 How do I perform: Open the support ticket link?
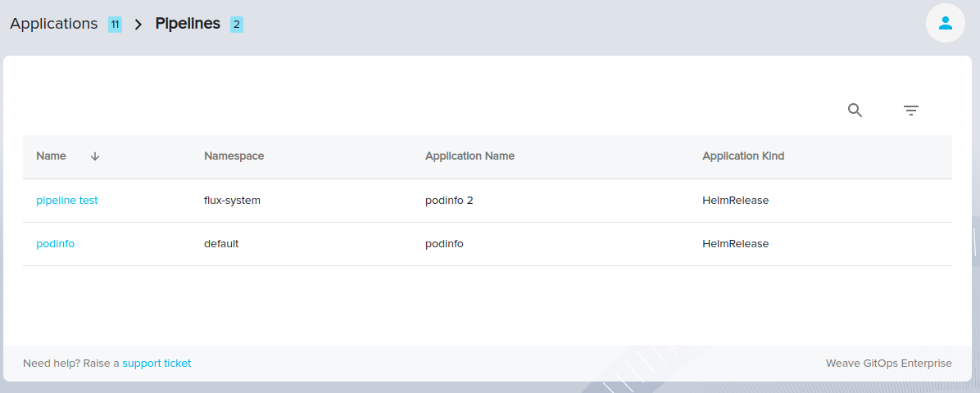coord(157,363)
